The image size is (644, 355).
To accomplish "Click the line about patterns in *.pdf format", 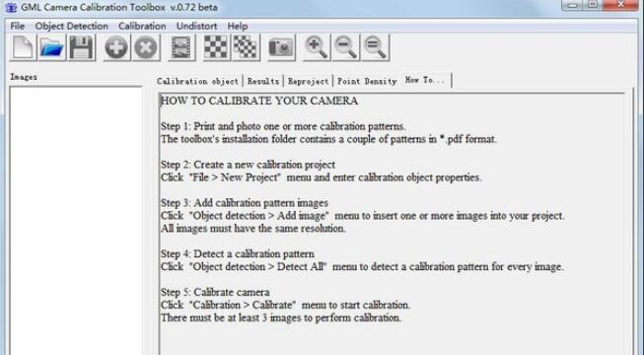I will (x=328, y=139).
